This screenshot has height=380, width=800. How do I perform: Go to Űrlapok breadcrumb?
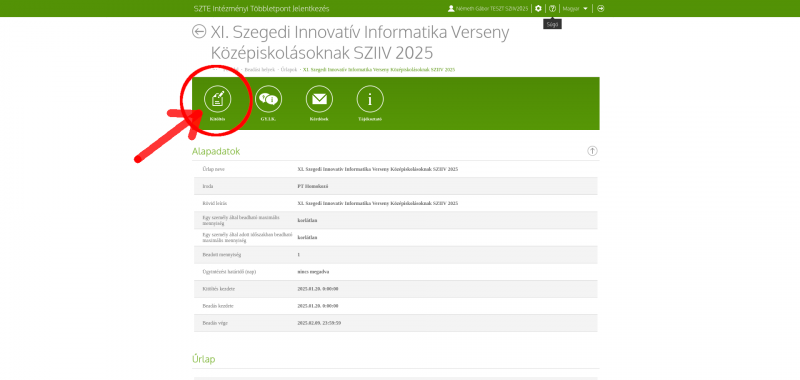click(289, 69)
